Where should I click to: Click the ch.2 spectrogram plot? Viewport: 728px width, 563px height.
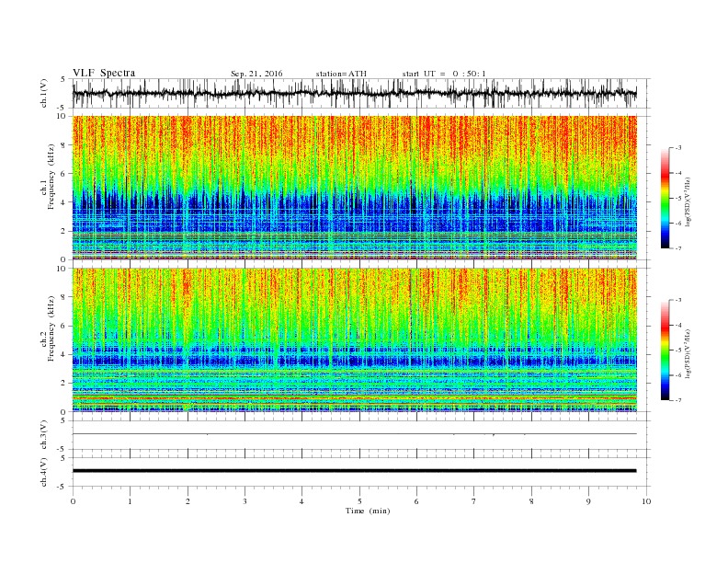coord(354,339)
